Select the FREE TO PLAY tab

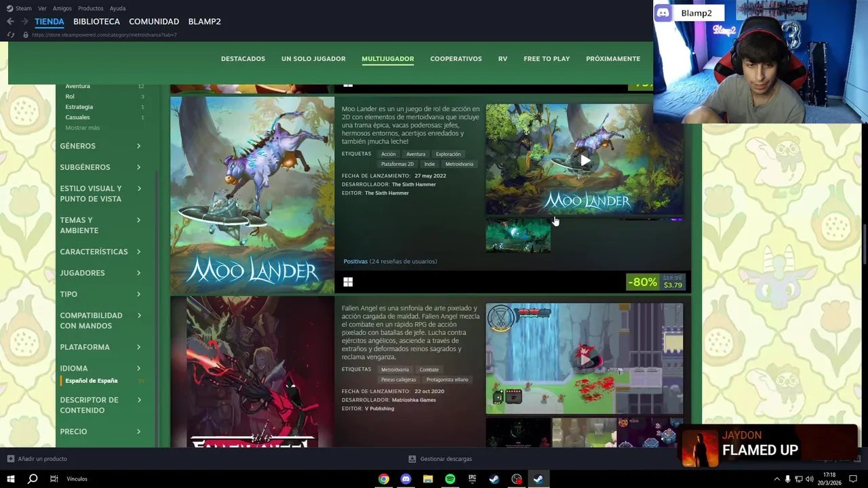tap(547, 59)
